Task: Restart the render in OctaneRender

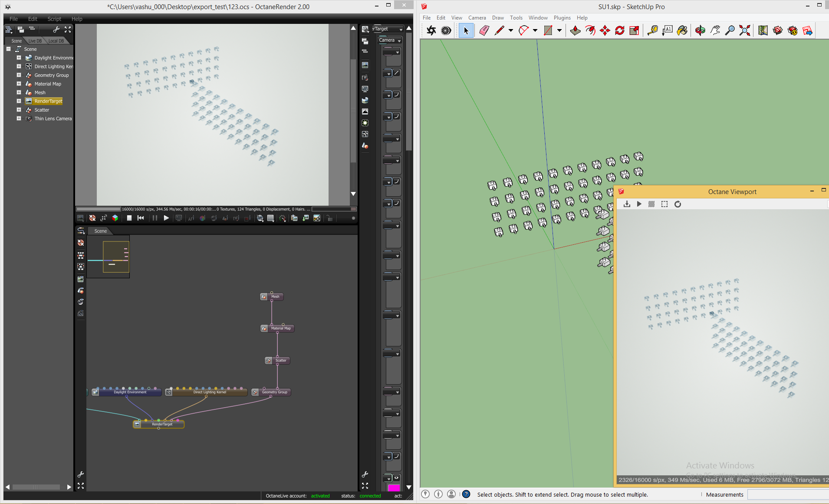Action: click(141, 218)
